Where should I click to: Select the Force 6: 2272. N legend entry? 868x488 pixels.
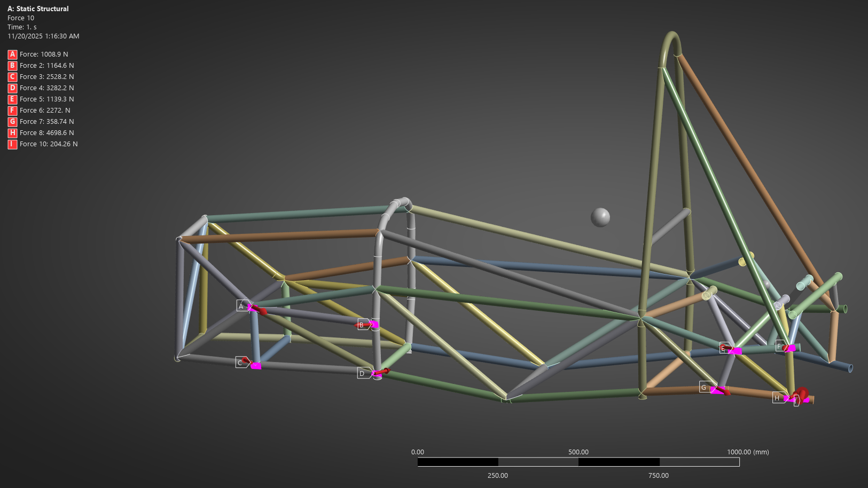(45, 110)
